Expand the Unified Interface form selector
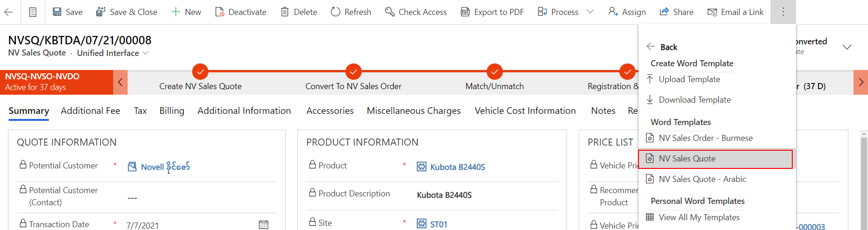868x230 pixels. coord(146,53)
